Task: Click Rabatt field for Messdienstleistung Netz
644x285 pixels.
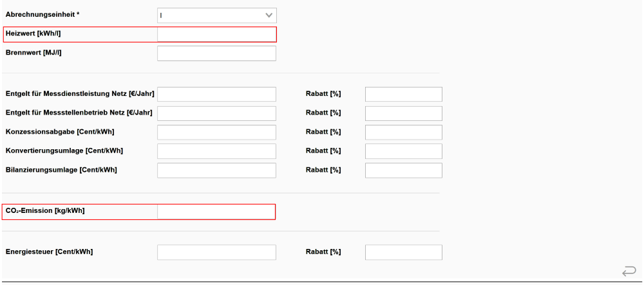Action: tap(403, 94)
